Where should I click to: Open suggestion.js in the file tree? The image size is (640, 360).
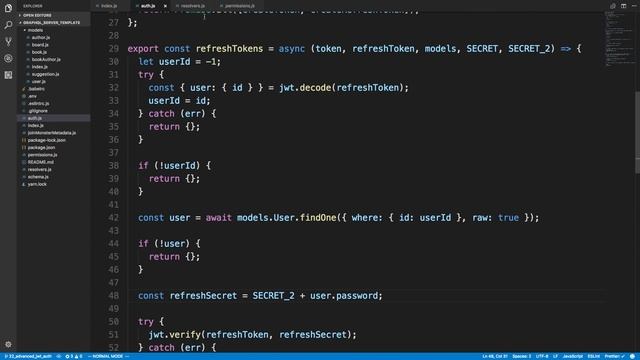click(45, 74)
